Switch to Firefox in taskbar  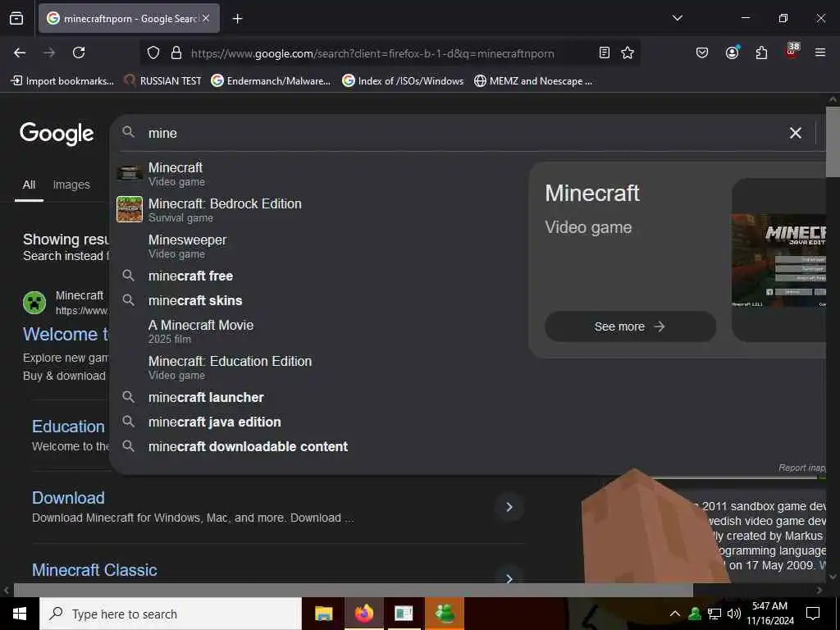(363, 614)
